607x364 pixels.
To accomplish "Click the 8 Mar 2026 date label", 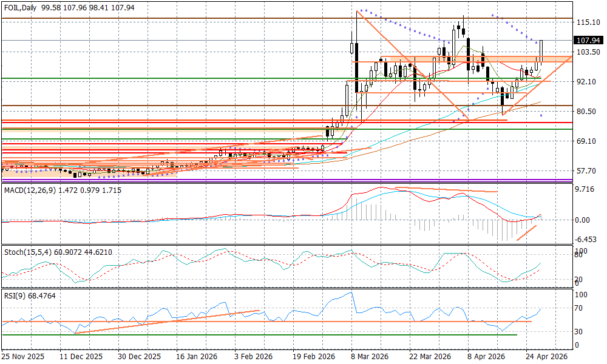I will point(368,357).
